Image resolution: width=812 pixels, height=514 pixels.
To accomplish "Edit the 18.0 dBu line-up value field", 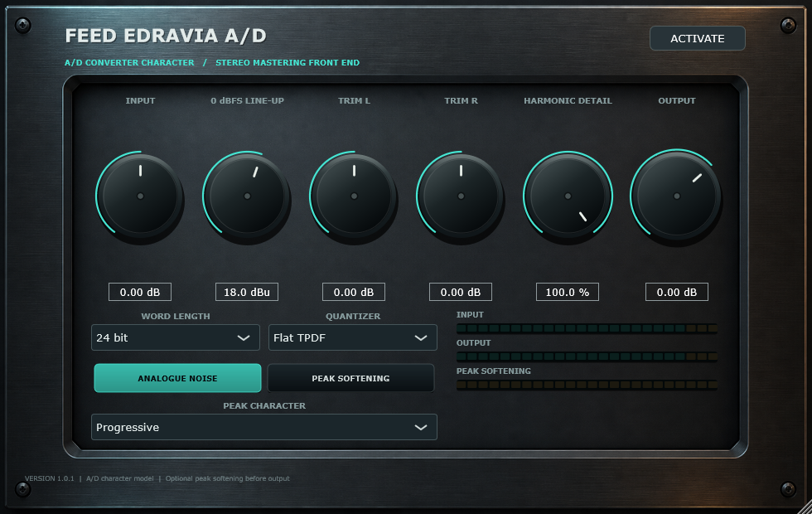I will [x=247, y=292].
